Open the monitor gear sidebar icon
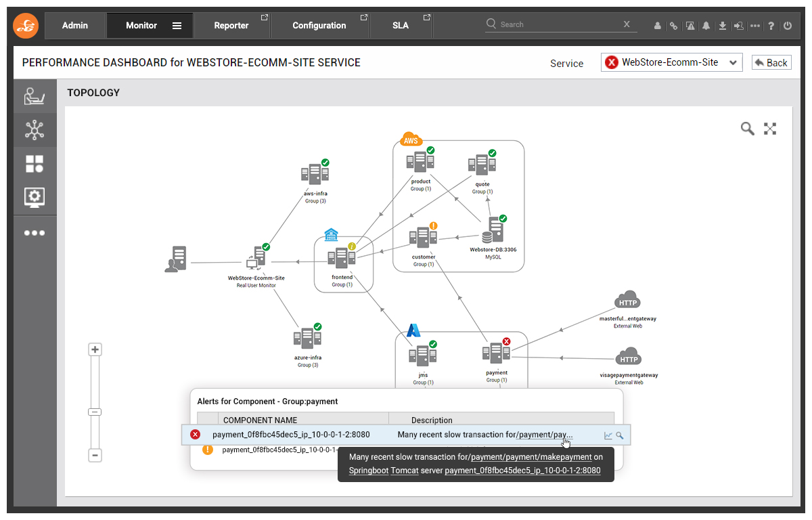812x520 pixels. 35,198
